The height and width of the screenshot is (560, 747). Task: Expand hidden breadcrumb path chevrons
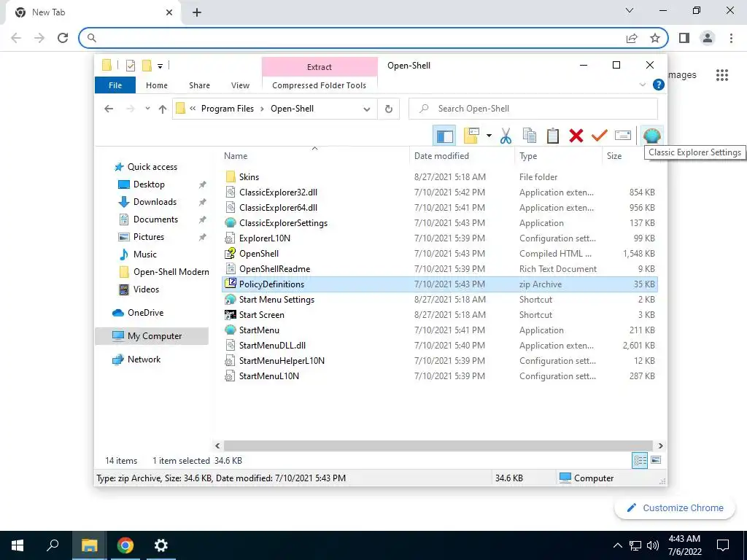(193, 109)
